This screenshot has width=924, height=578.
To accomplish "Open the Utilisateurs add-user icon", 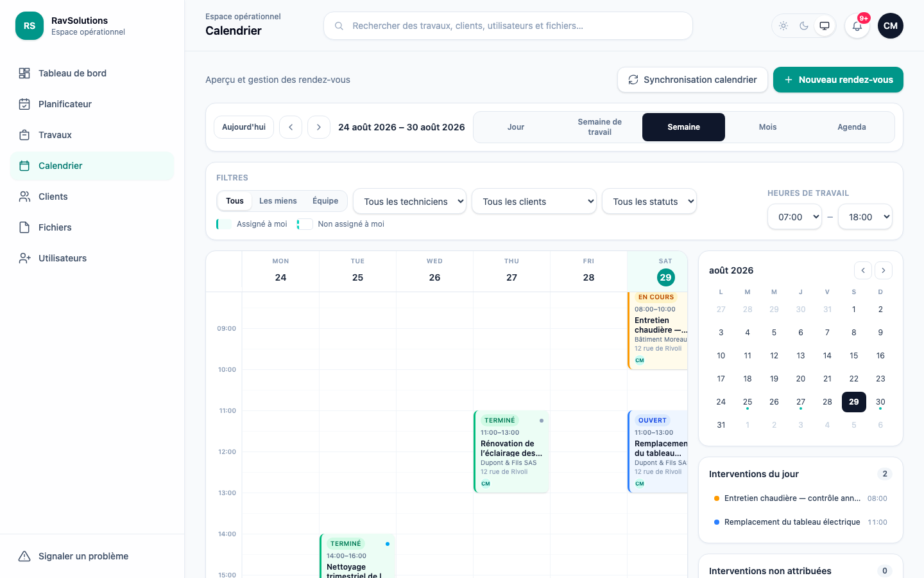I will [24, 258].
